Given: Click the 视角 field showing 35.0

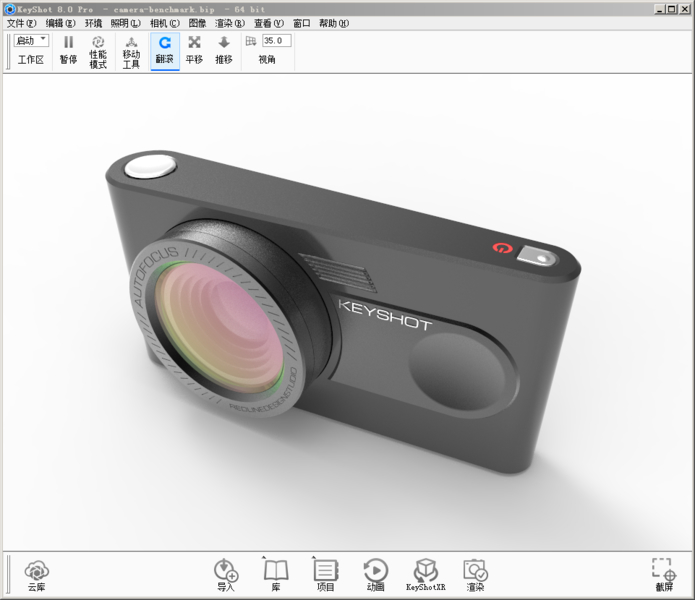Looking at the screenshot, I should click(x=277, y=40).
